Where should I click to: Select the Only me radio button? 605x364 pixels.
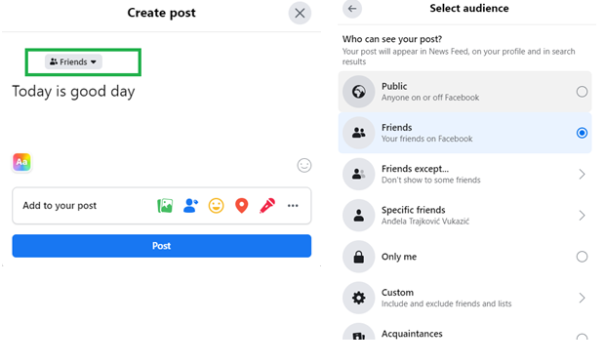point(582,257)
